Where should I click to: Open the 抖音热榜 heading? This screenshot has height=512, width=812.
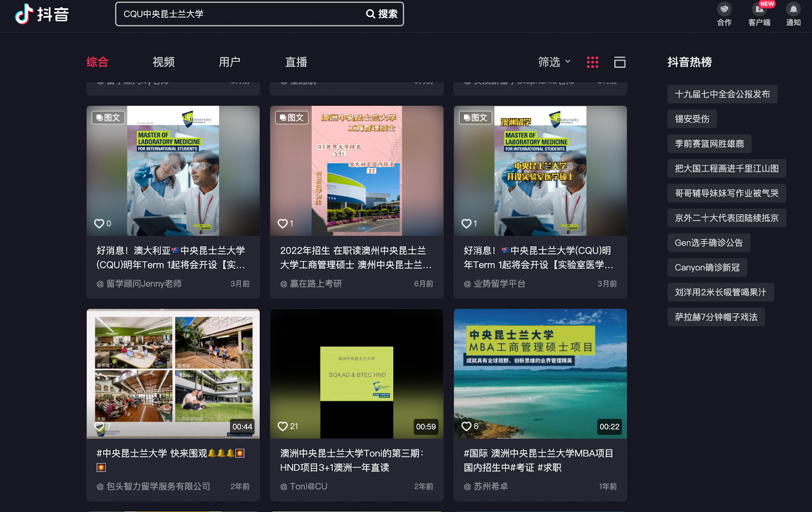coord(689,62)
